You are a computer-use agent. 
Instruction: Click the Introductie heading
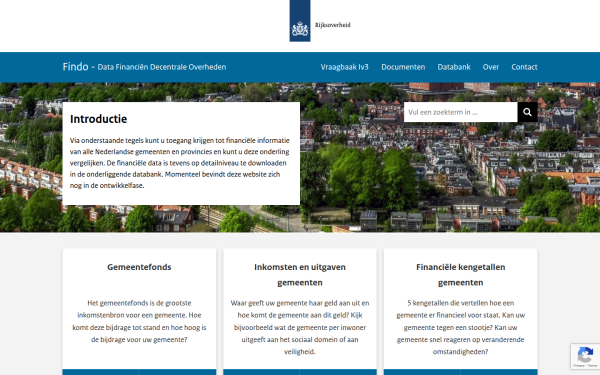click(x=98, y=119)
